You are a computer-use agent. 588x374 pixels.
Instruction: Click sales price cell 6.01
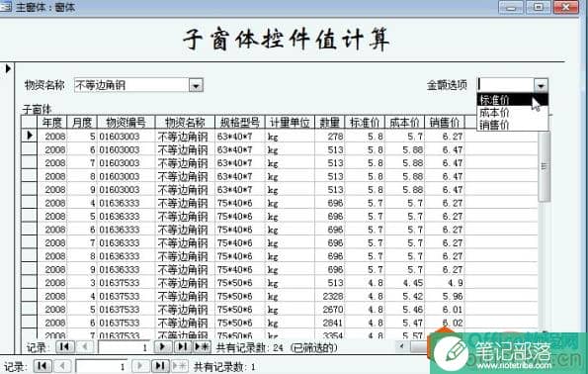click(445, 310)
